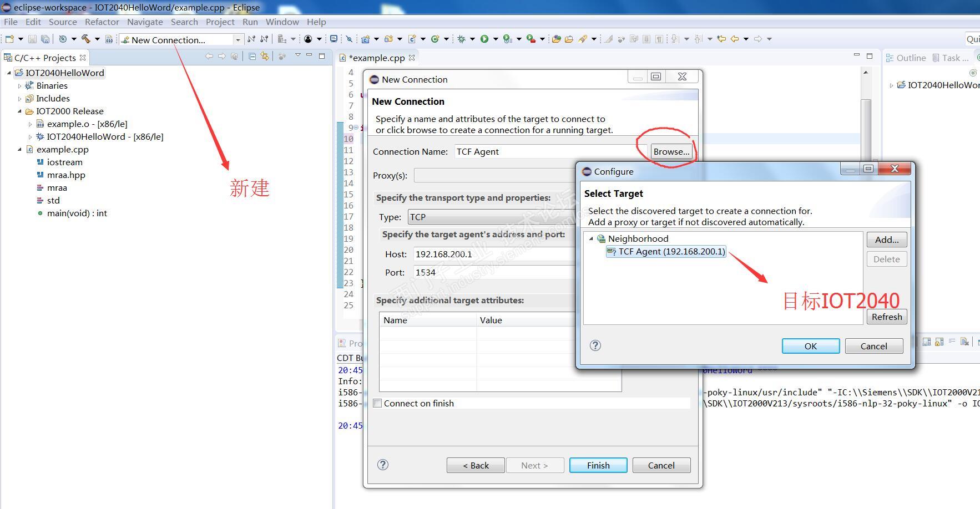Screen dimensions: 980x509
Task: Click the Browse... button
Action: (671, 151)
